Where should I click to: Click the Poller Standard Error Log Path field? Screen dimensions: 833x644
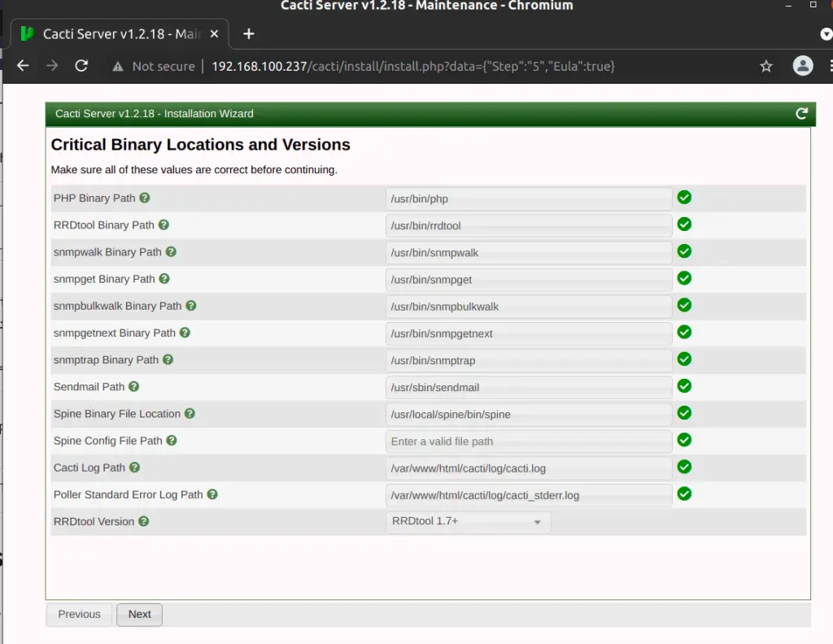[529, 494]
